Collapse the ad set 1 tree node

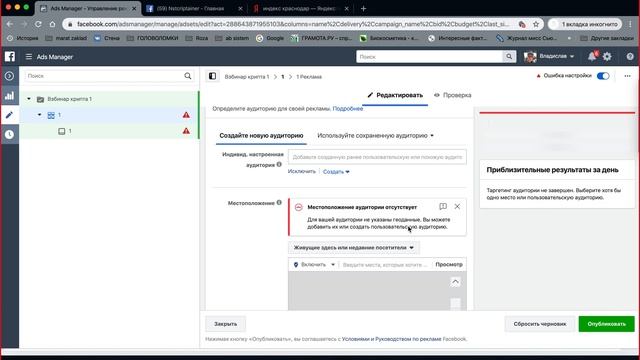pyautogui.click(x=40, y=115)
